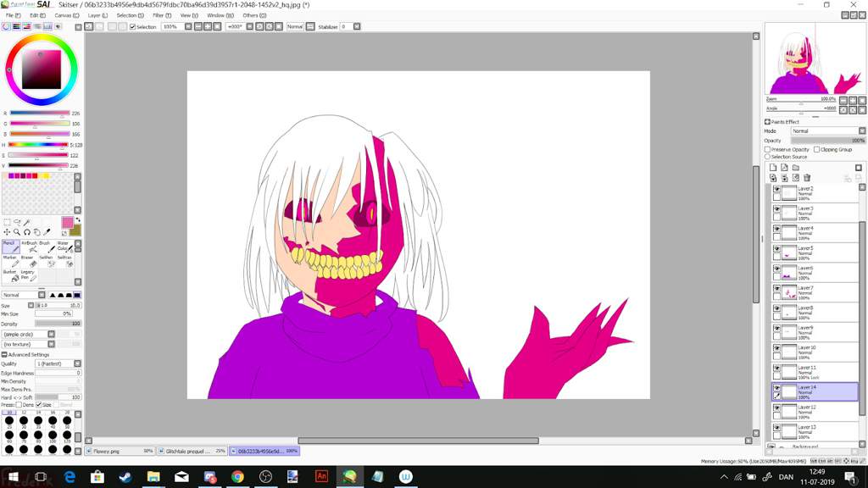Uncheck the Selection checkbox in toolbar
The width and height of the screenshot is (868, 488).
(132, 26)
